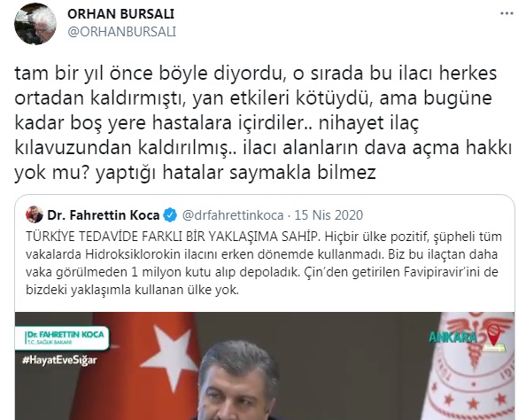Open the @drfahrettinkoca handle
The height and width of the screenshot is (420, 518).
point(233,215)
